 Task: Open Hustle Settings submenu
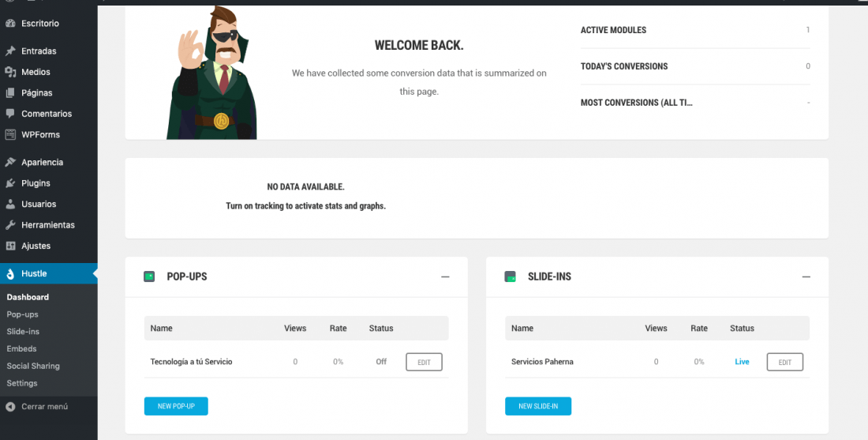click(x=21, y=383)
